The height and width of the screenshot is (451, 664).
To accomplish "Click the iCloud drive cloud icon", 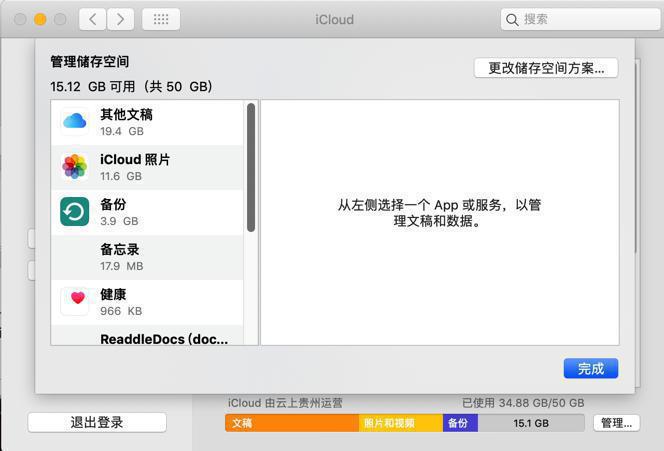I will [x=75, y=121].
